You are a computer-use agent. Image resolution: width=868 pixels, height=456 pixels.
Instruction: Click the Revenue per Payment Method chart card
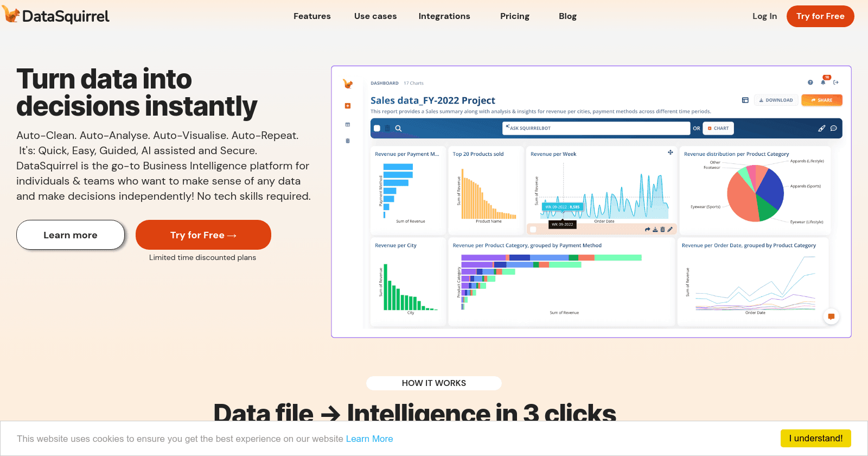(x=408, y=190)
